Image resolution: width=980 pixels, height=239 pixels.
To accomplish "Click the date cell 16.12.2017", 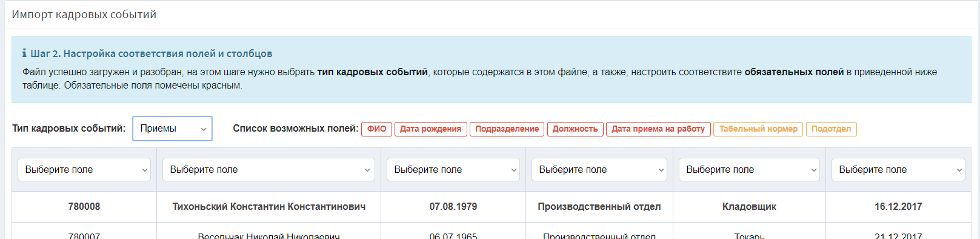I will [898, 207].
